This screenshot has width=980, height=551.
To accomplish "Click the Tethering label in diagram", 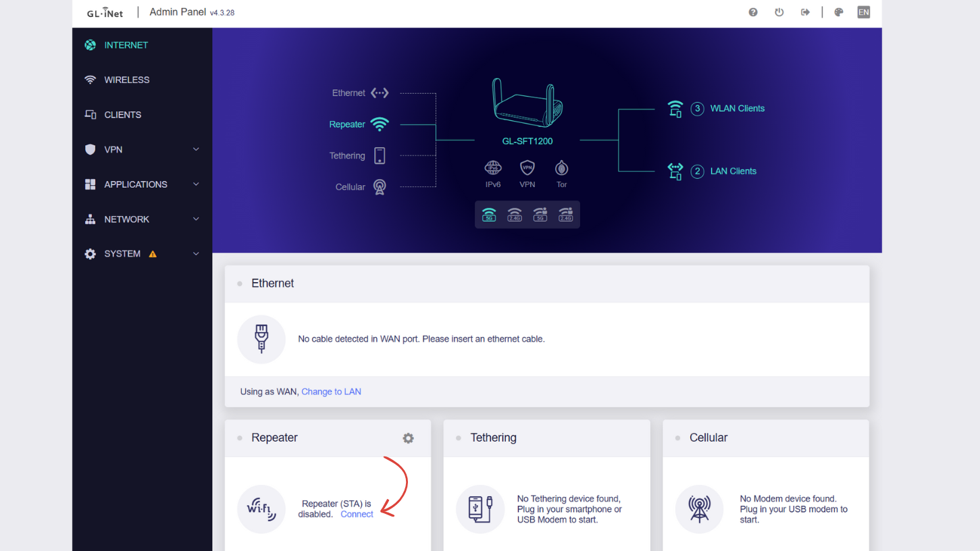I will 347,156.
